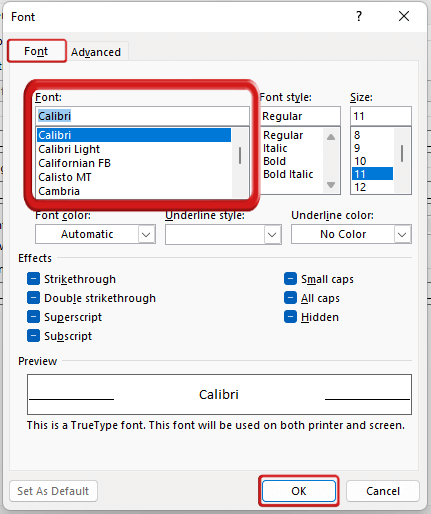Enable the Double strikethrough effect
This screenshot has width=431, height=514.
click(x=33, y=298)
